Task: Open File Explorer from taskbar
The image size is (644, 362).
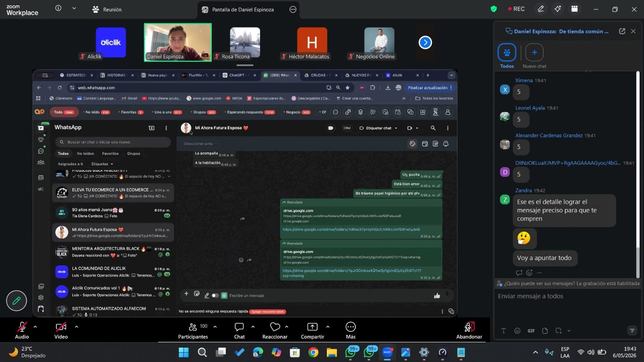Action: pos(332,352)
